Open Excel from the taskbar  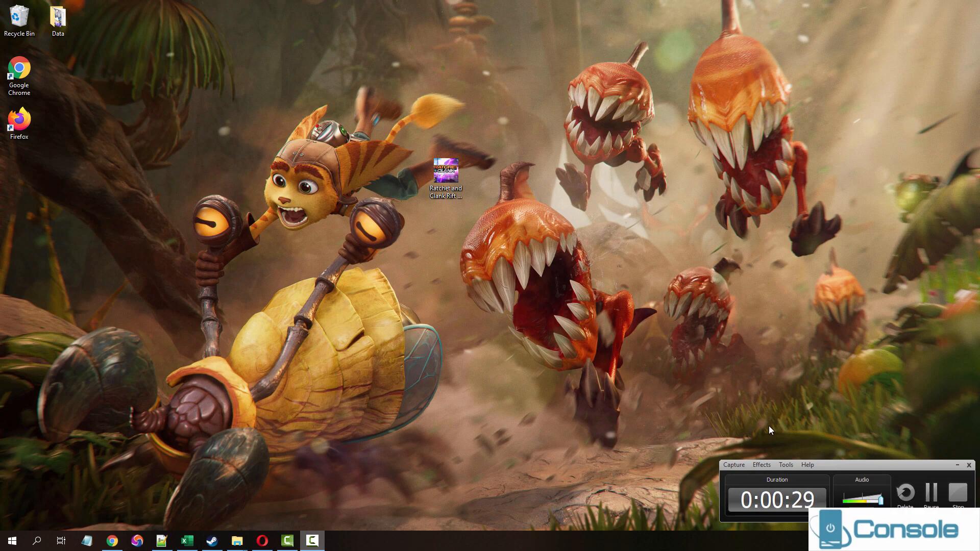(x=187, y=541)
